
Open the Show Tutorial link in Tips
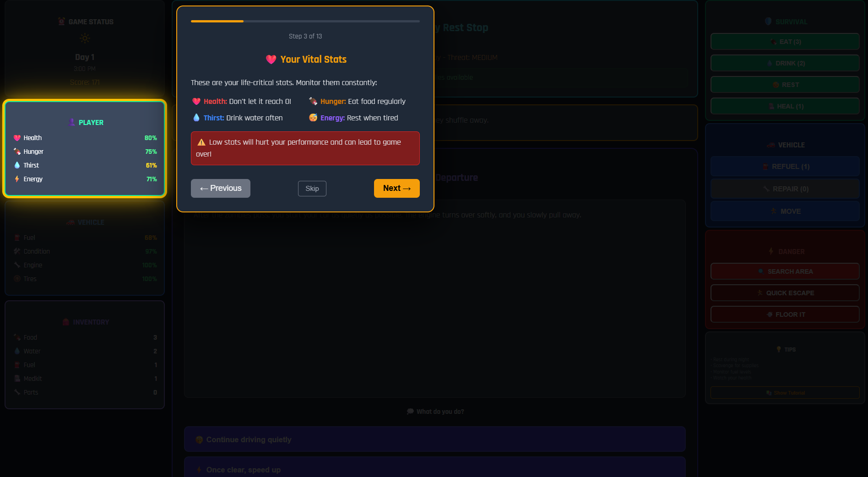[785, 393]
